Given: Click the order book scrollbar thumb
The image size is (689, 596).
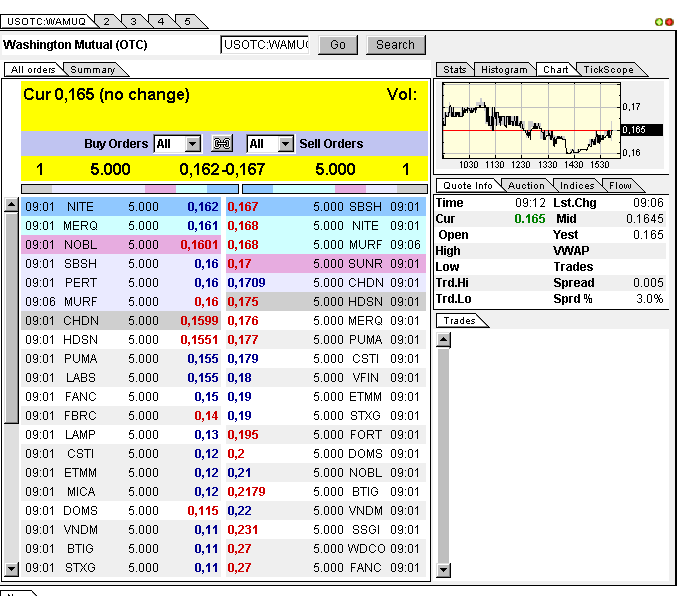Looking at the screenshot, I should 11,318.
